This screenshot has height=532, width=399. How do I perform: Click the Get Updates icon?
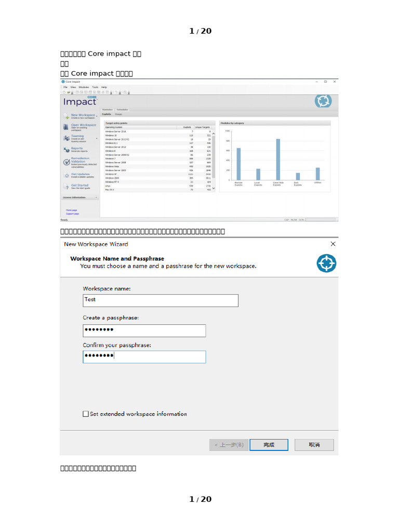66,176
